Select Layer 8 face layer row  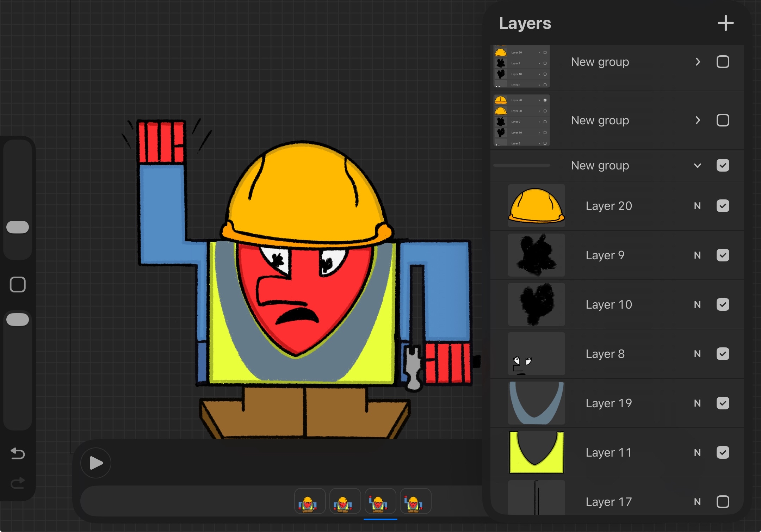point(605,354)
